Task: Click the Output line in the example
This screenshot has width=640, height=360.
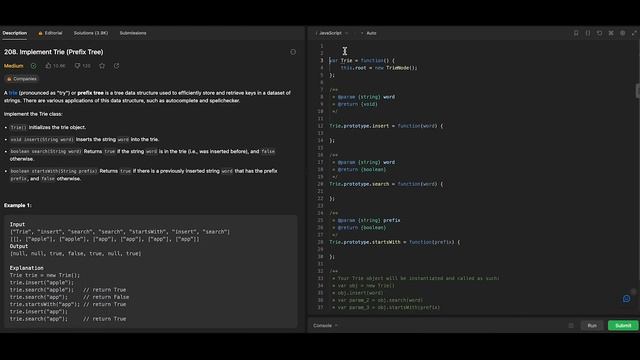Action: click(x=19, y=247)
